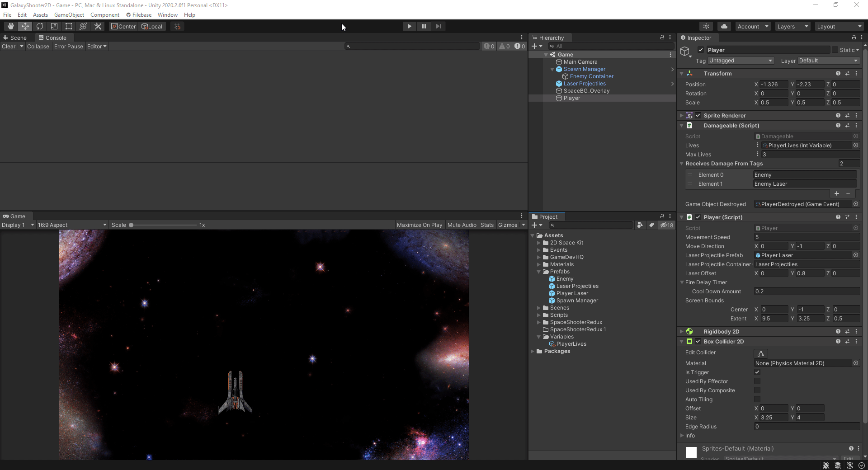This screenshot has width=868, height=470.
Task: Select the Hand tool in toolbar
Action: tap(11, 26)
